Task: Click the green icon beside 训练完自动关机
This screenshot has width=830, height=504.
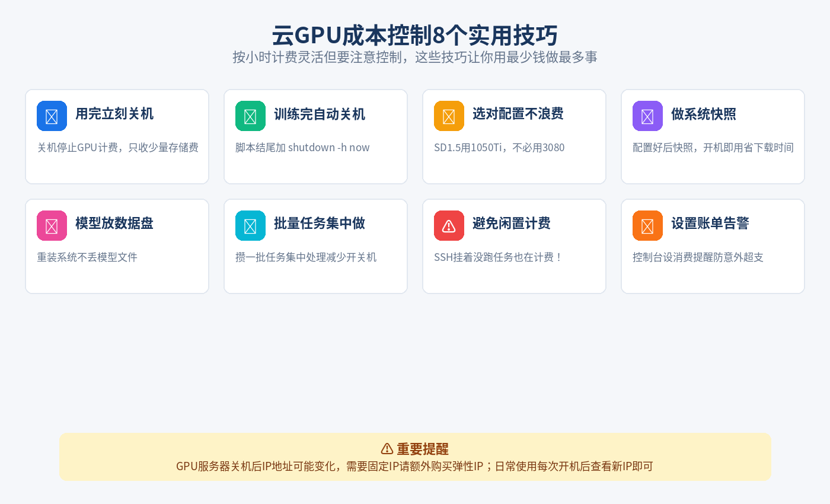Action: (x=250, y=116)
